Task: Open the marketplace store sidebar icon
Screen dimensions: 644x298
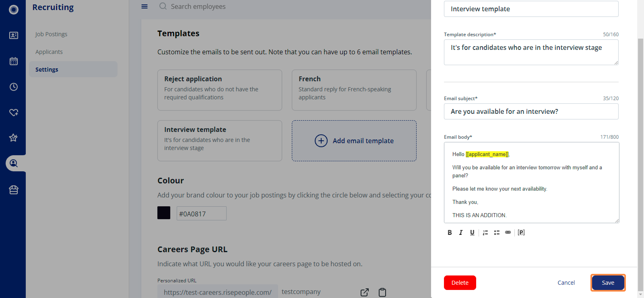Action: [13, 190]
